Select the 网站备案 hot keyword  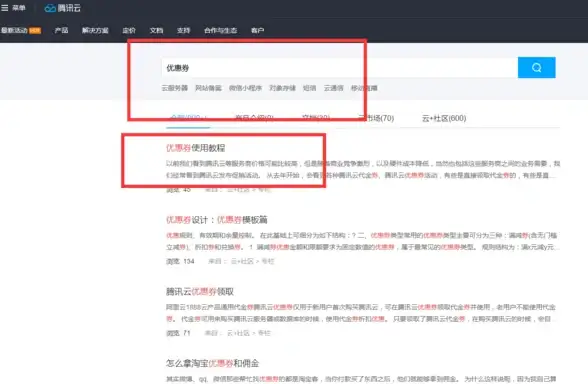click(208, 88)
